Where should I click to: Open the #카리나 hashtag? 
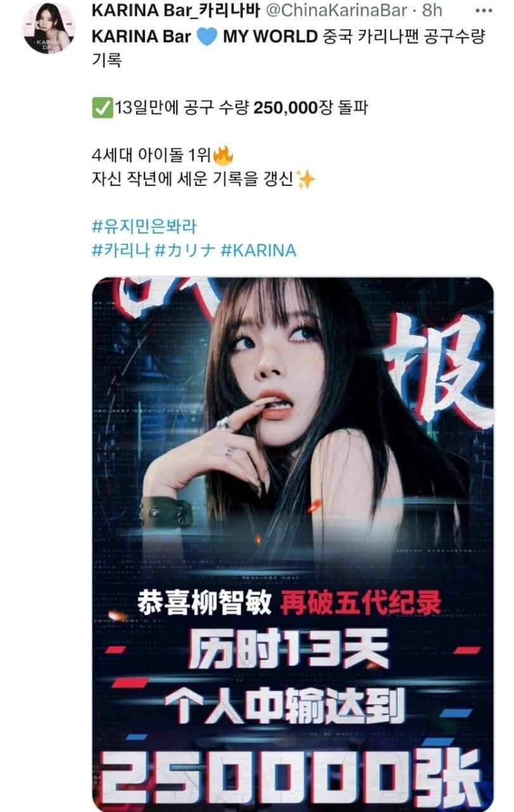point(121,250)
